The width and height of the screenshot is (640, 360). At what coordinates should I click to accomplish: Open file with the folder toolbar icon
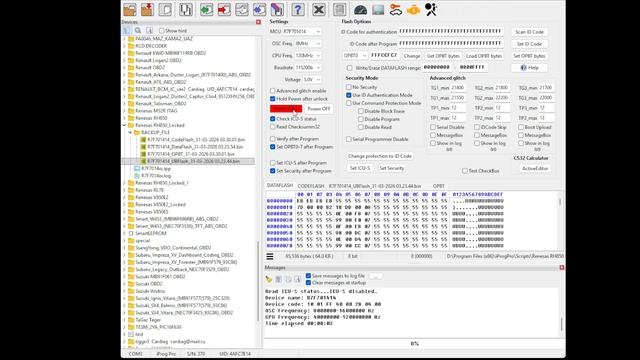tap(130, 9)
